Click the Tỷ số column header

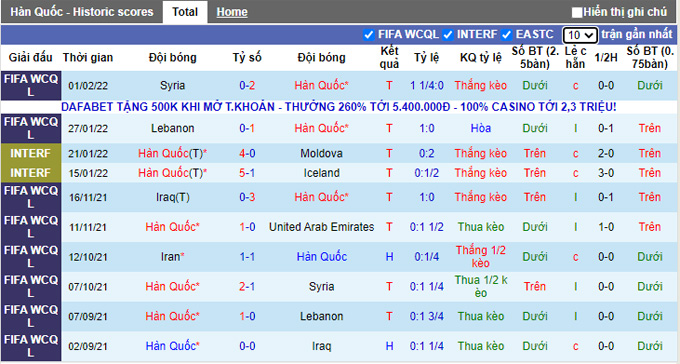[x=247, y=57]
